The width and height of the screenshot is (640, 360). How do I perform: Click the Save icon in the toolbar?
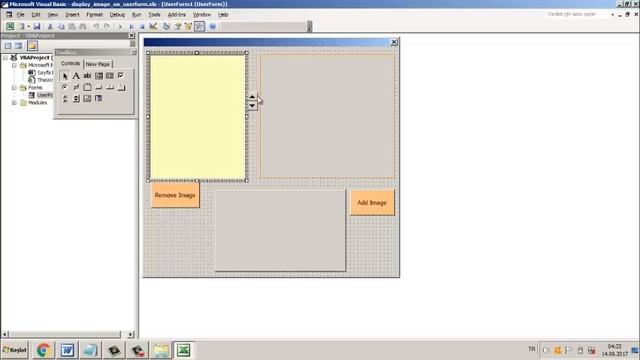point(37,27)
